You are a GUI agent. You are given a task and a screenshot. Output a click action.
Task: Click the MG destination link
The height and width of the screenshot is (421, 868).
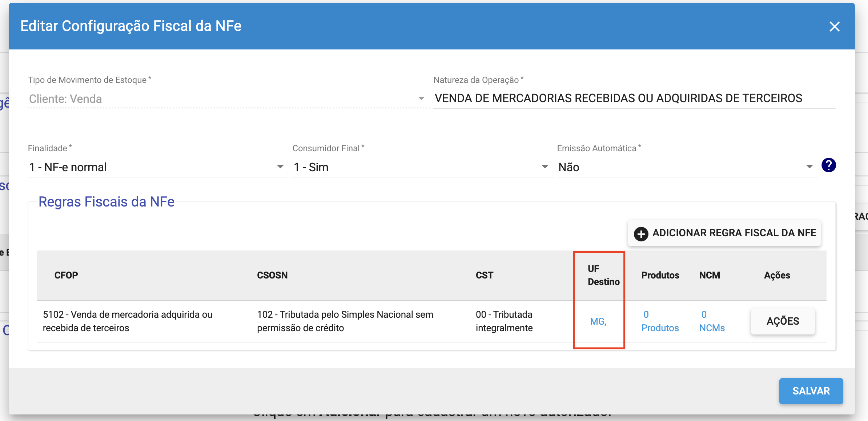click(x=598, y=321)
